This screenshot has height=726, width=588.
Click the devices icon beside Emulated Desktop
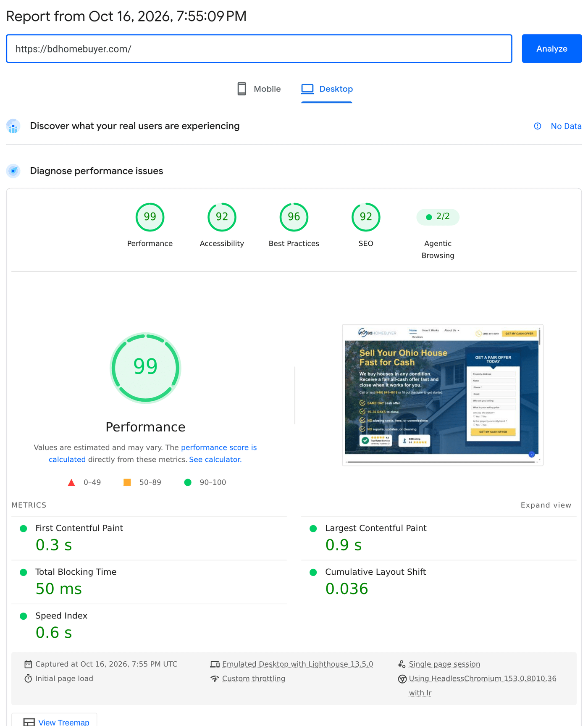click(x=215, y=664)
